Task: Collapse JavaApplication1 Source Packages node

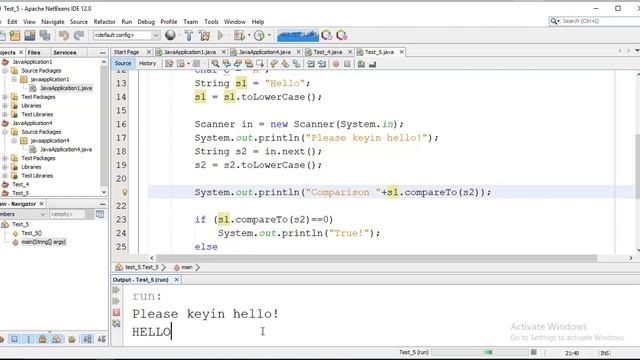Action: [5, 71]
